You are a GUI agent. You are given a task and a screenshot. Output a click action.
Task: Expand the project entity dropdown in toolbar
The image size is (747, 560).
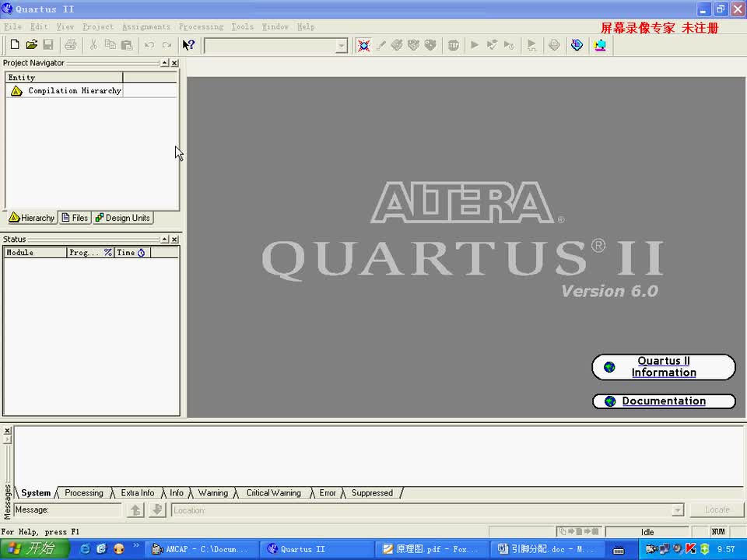(341, 46)
